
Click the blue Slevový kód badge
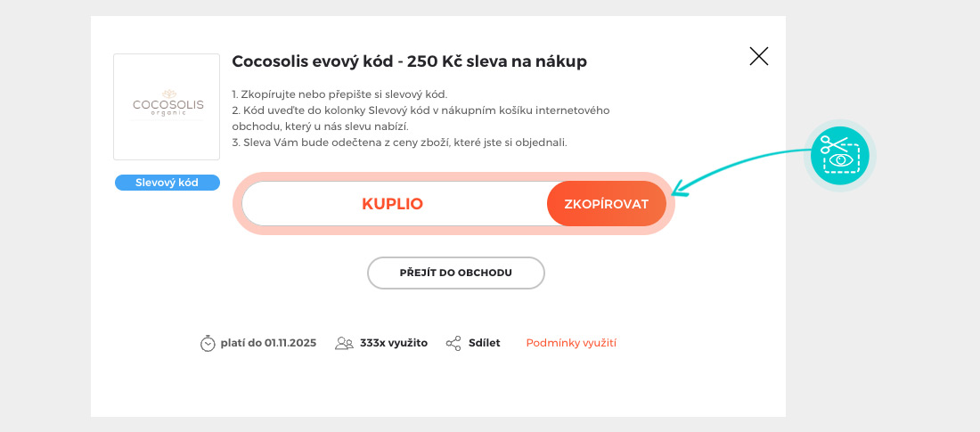(x=167, y=183)
